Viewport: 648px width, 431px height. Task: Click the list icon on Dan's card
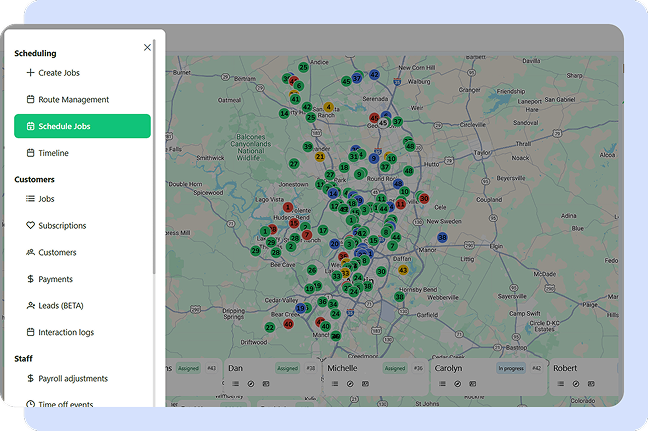(x=234, y=384)
